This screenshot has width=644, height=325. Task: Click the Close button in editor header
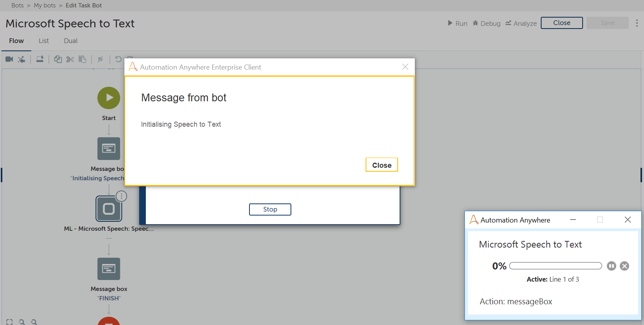tap(561, 23)
